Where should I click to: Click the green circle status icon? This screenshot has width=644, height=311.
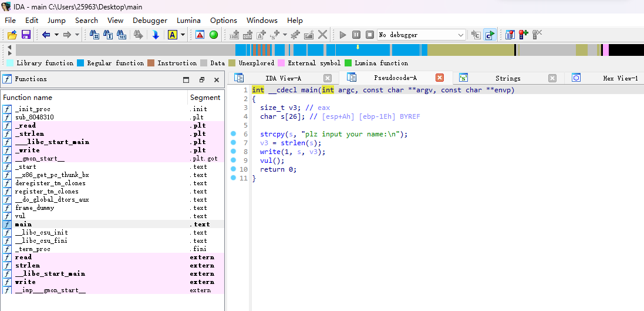point(214,35)
